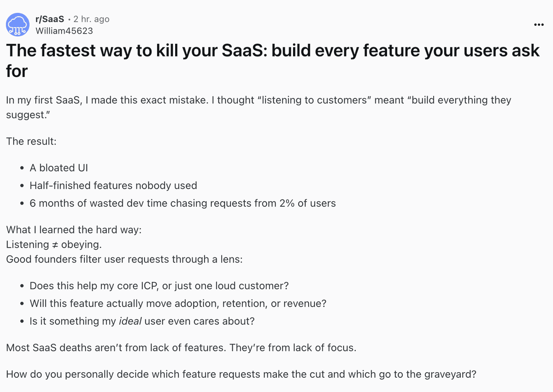Click the closing question about feature requests

click(241, 374)
